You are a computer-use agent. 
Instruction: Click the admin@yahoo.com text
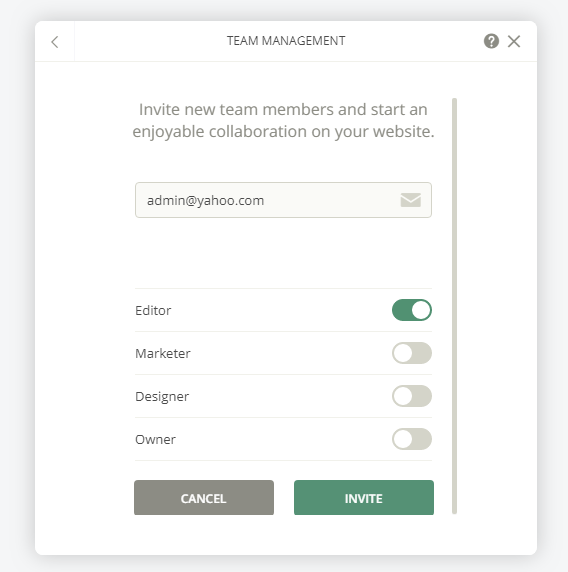click(205, 201)
